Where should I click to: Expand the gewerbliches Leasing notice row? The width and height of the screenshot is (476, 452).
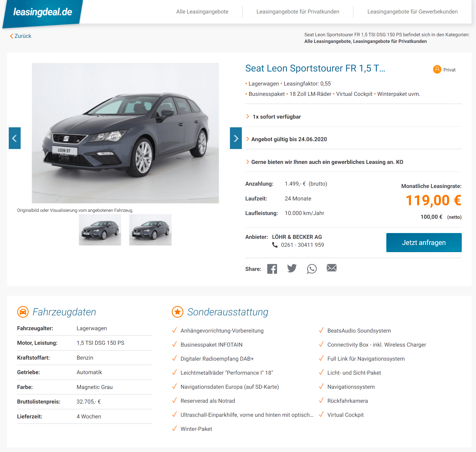pos(353,162)
